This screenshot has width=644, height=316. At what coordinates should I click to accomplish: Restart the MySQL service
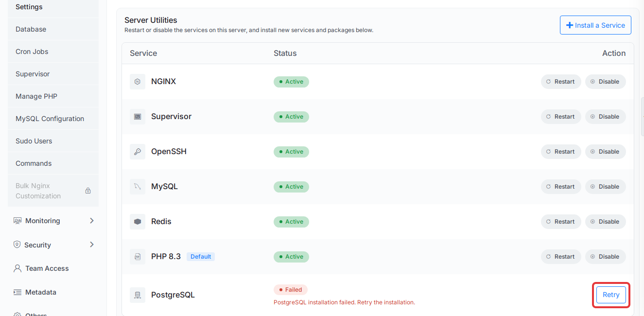point(561,187)
